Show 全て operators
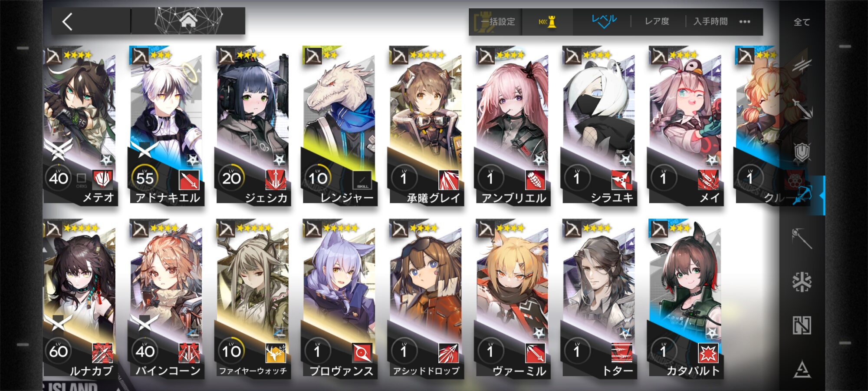Image resolution: width=868 pixels, height=391 pixels. [x=802, y=22]
